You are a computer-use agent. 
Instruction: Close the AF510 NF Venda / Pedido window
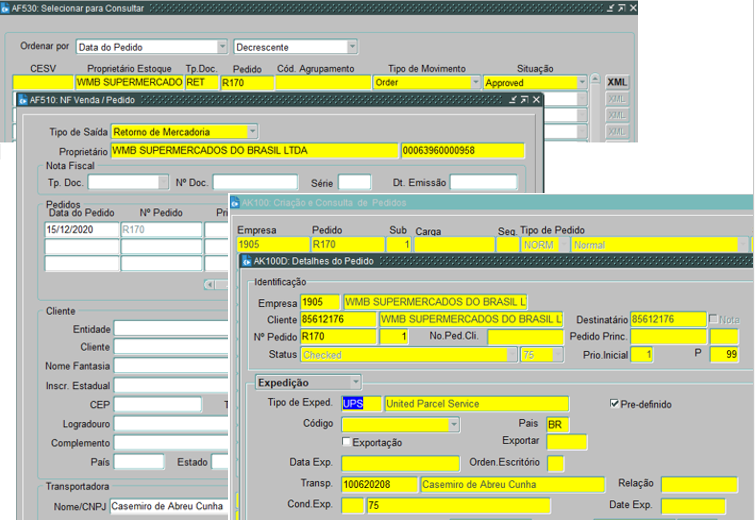pos(536,99)
